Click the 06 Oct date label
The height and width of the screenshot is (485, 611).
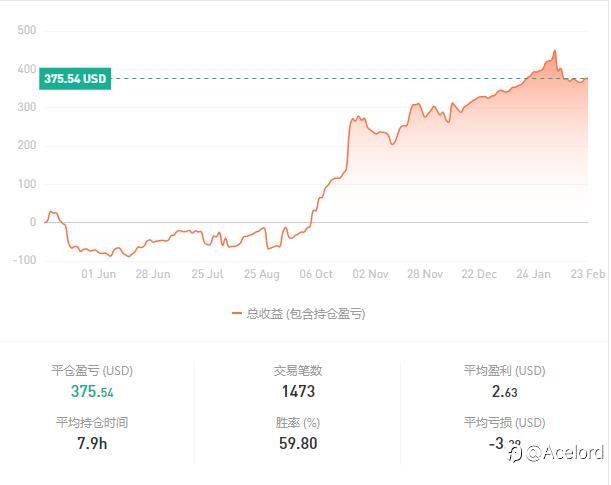[x=316, y=273]
